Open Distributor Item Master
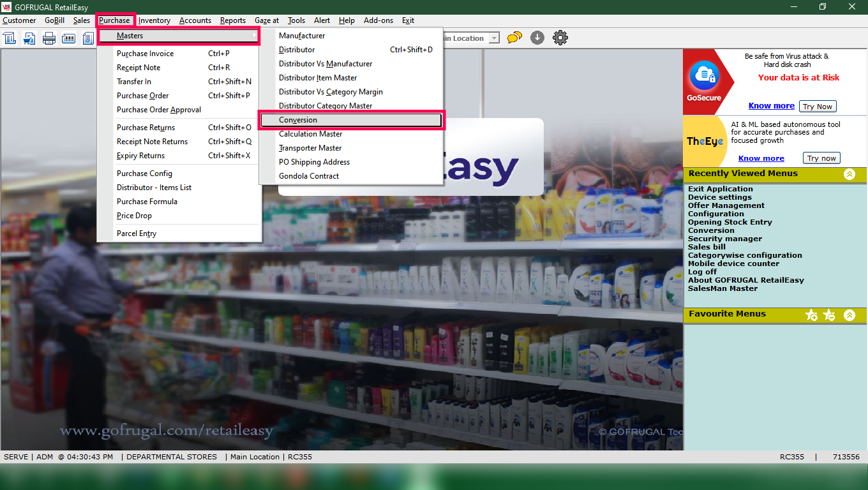The height and width of the screenshot is (490, 868). click(351, 78)
